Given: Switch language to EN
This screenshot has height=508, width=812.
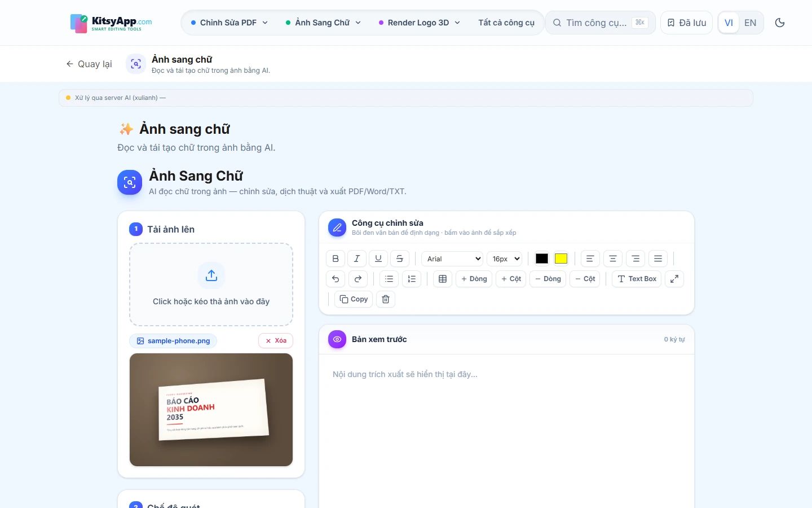Looking at the screenshot, I should (x=750, y=23).
